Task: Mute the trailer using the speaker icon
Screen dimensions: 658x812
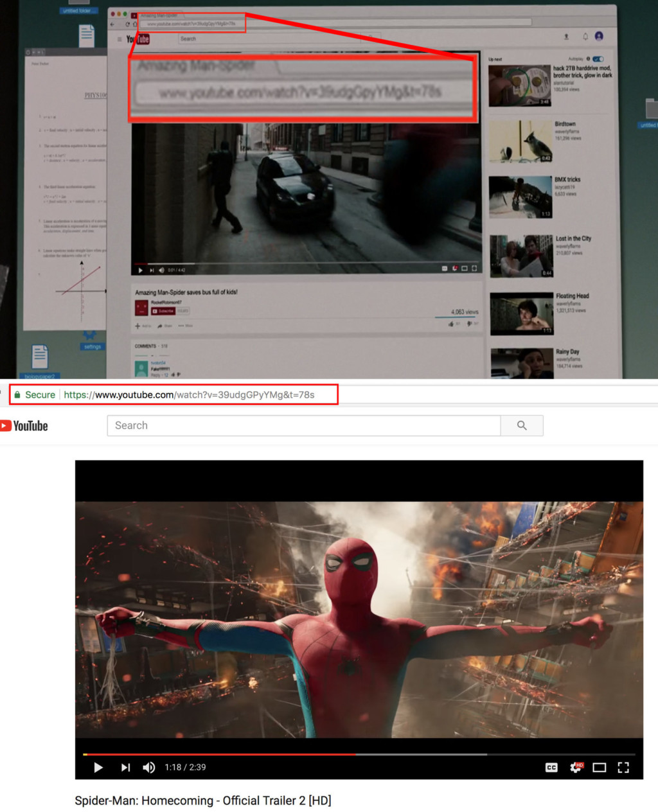Action: click(x=148, y=767)
